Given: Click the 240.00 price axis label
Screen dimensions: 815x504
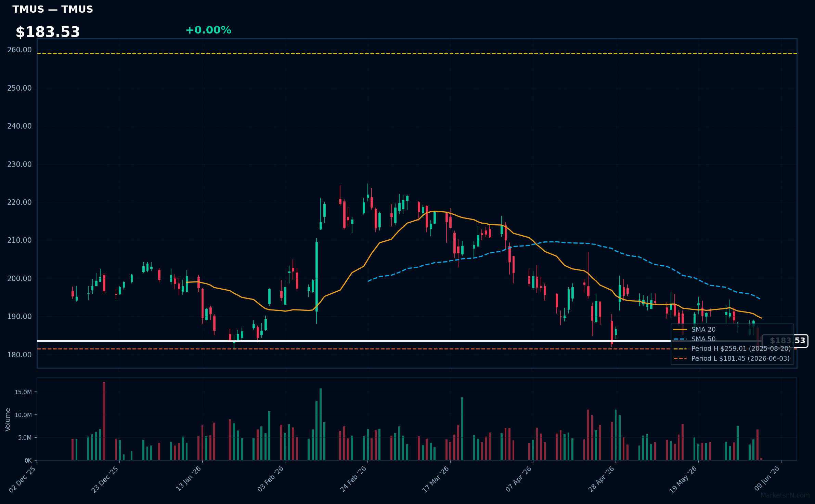Looking at the screenshot, I should pos(20,126).
